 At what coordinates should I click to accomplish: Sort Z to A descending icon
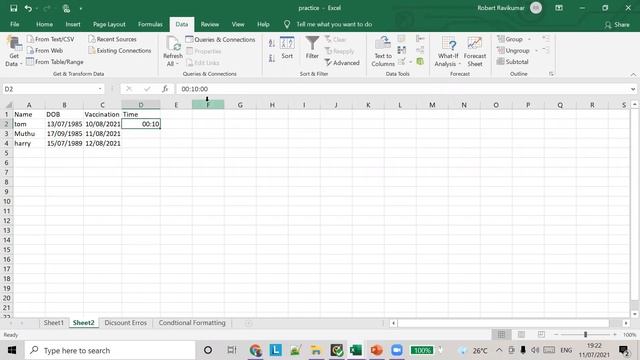click(x=272, y=59)
